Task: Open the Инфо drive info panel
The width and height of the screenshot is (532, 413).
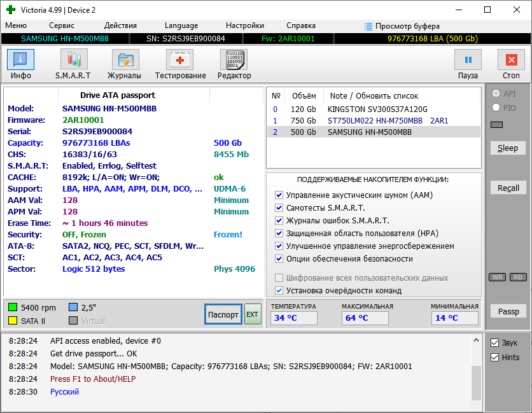Action: click(x=20, y=64)
